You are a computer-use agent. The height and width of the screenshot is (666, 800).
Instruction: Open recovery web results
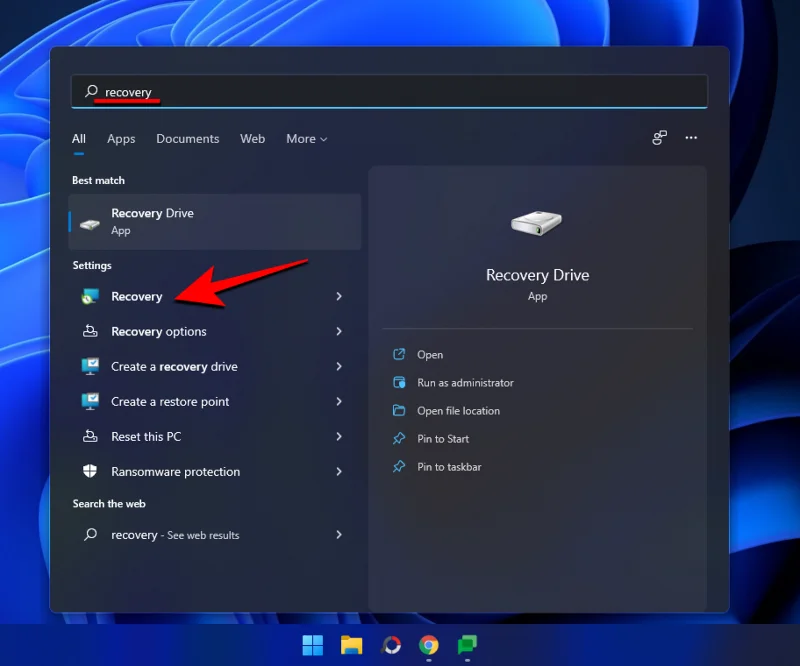181,535
